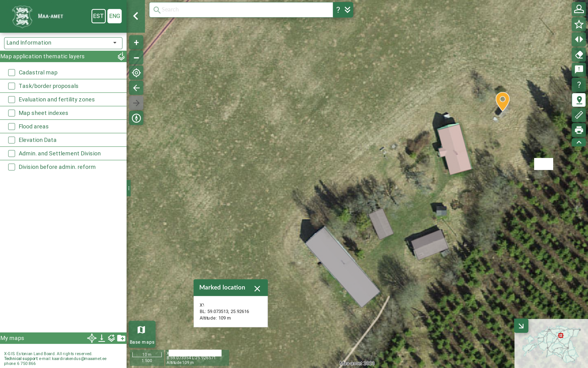This screenshot has width=588, height=368.
Task: Select the ruler measurement tool
Action: point(579,115)
